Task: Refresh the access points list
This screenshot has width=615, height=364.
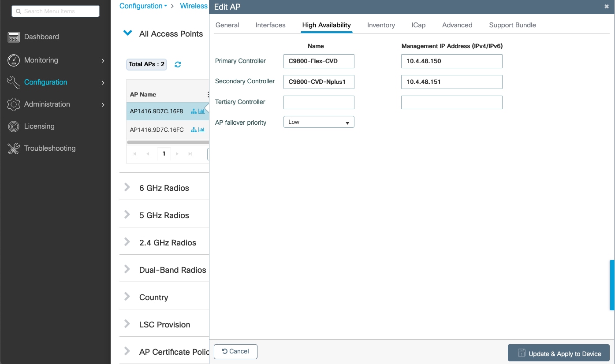Action: coord(178,64)
